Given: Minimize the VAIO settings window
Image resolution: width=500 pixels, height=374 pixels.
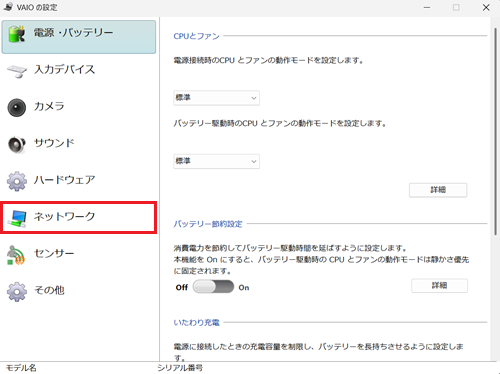Looking at the screenshot, I should 427,7.
